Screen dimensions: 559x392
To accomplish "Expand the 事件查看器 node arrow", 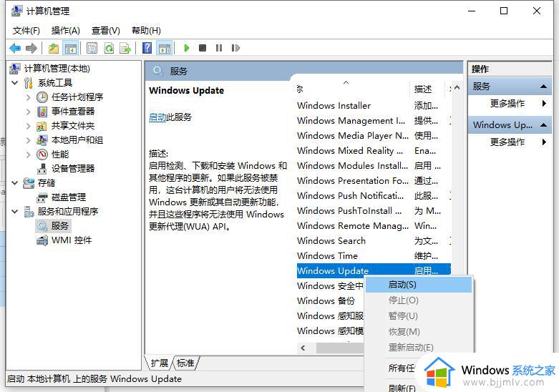I will coord(29,111).
